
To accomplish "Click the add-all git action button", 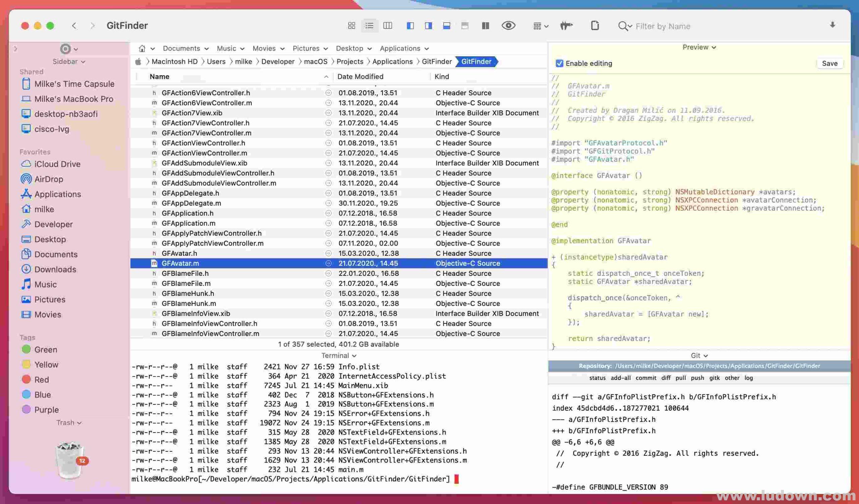I will point(620,377).
